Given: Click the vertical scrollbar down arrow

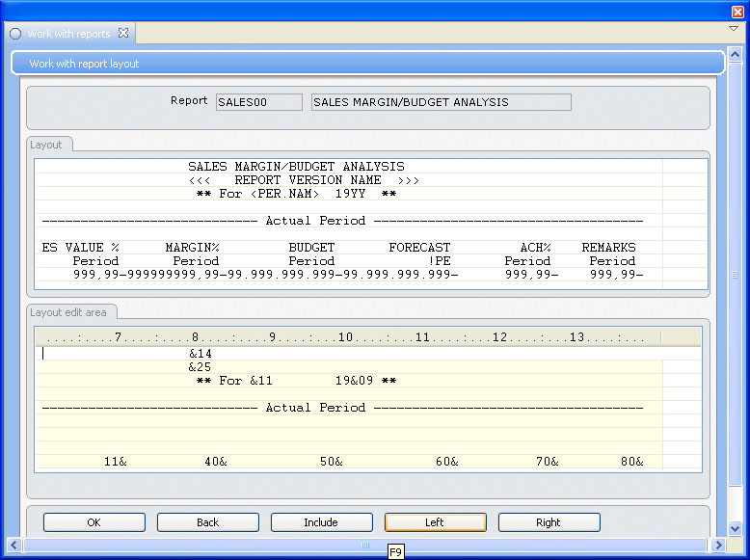Looking at the screenshot, I should tap(735, 529).
